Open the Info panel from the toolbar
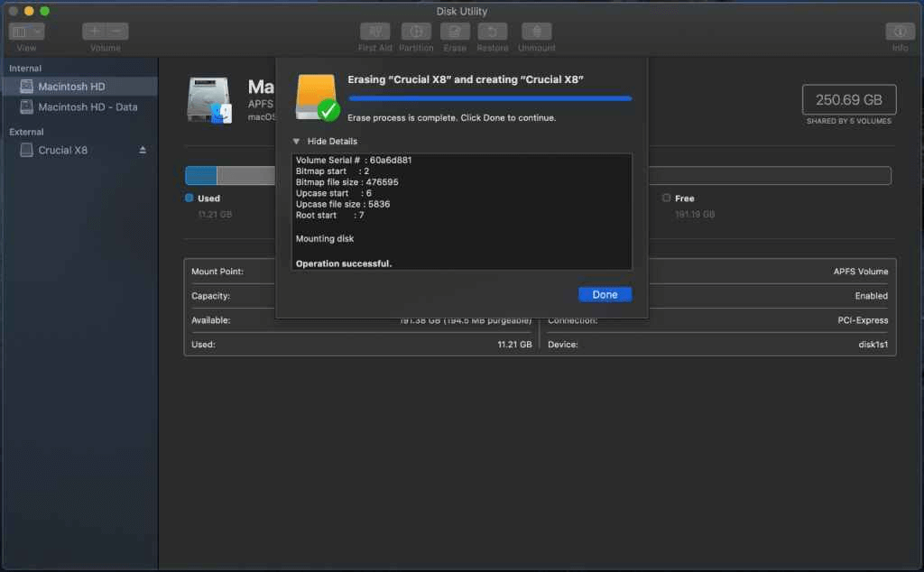Screen dimensions: 924x572 tap(899, 34)
